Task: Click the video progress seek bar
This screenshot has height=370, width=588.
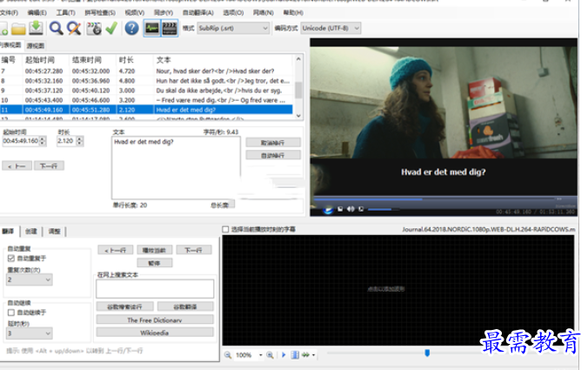Action: pos(435,199)
